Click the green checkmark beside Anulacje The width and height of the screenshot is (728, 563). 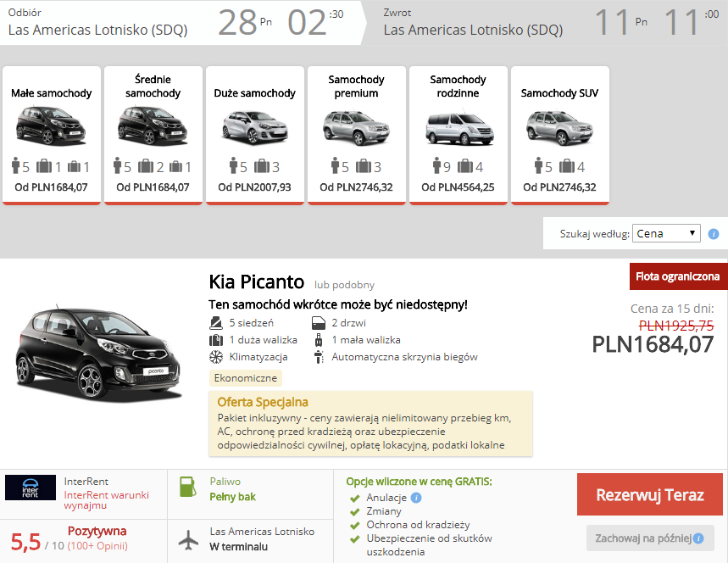(x=355, y=499)
